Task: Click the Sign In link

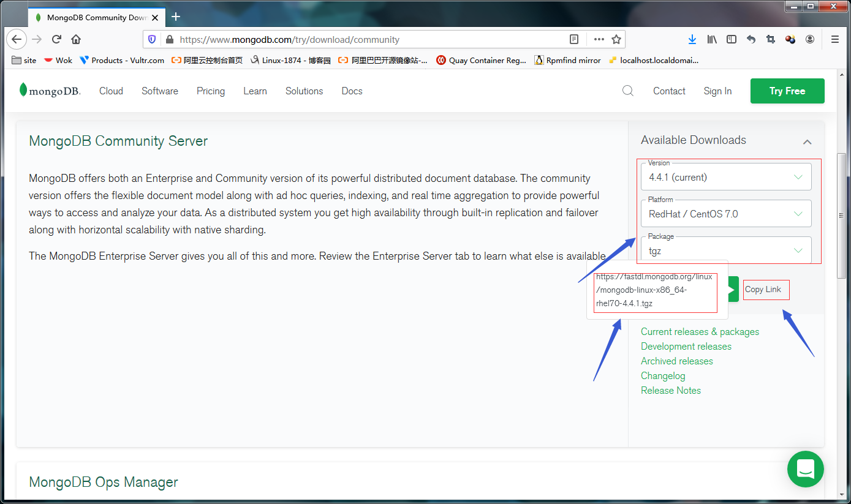Action: (x=717, y=91)
